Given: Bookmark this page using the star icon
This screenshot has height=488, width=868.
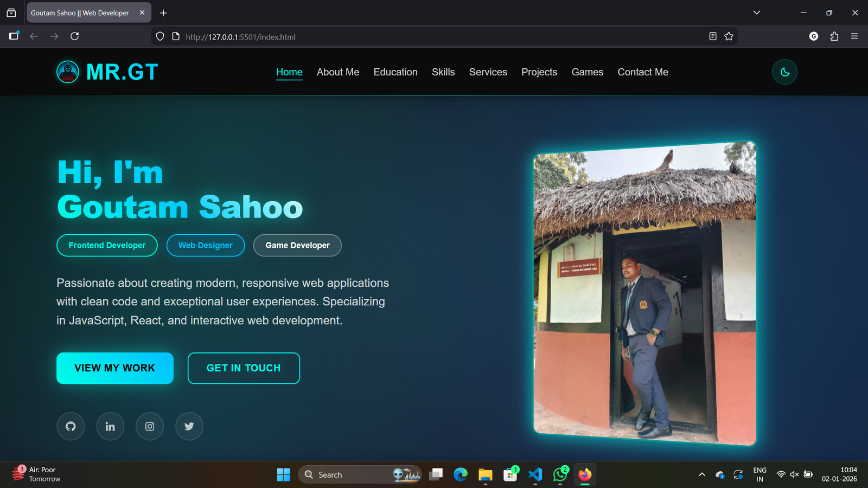Looking at the screenshot, I should coord(729,36).
